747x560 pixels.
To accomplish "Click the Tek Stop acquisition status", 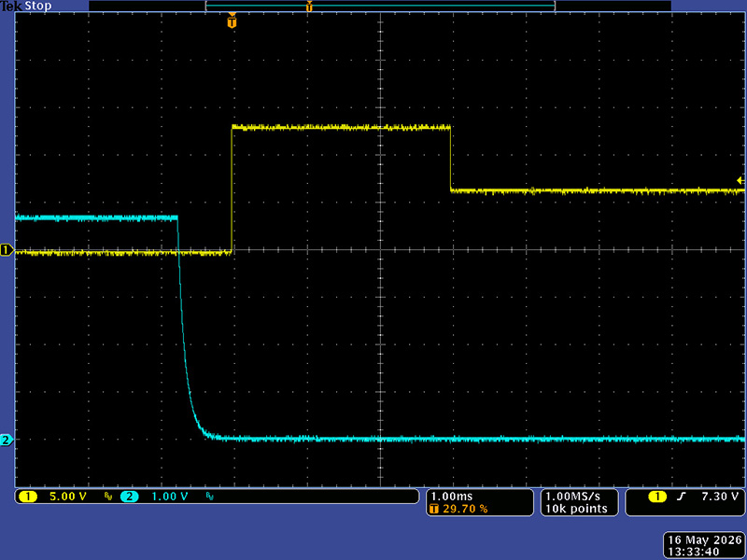I will tap(26, 7).
